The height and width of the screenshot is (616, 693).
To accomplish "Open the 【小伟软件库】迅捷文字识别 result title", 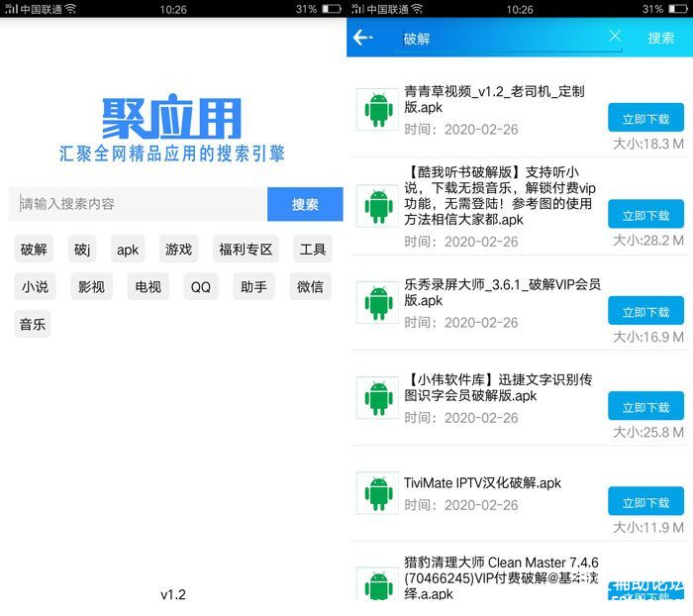I will (x=498, y=387).
